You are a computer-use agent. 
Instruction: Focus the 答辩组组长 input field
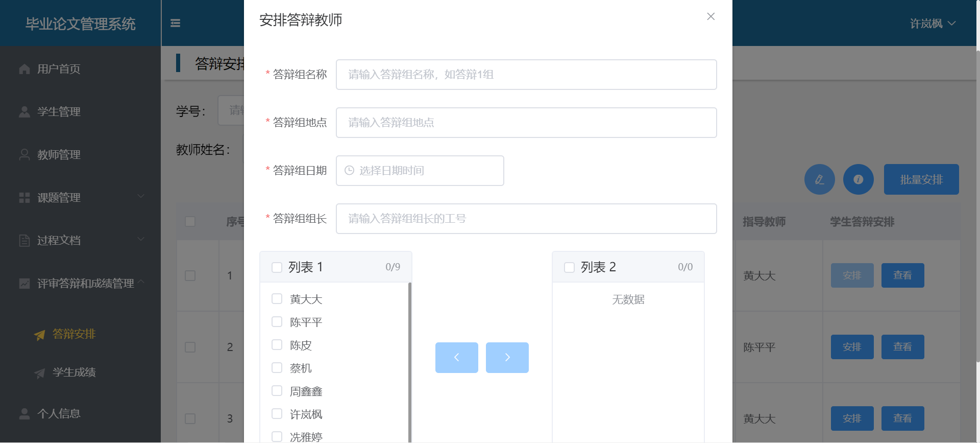point(526,219)
